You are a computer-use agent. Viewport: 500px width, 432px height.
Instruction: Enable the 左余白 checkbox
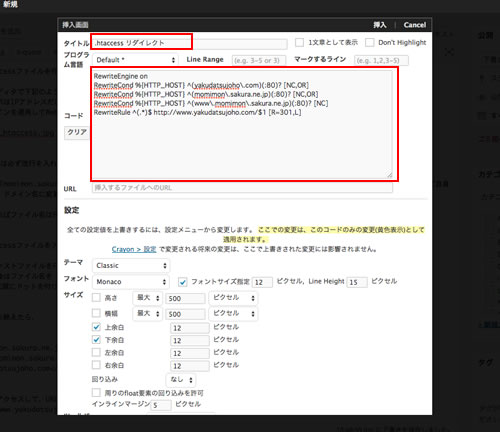(x=96, y=352)
